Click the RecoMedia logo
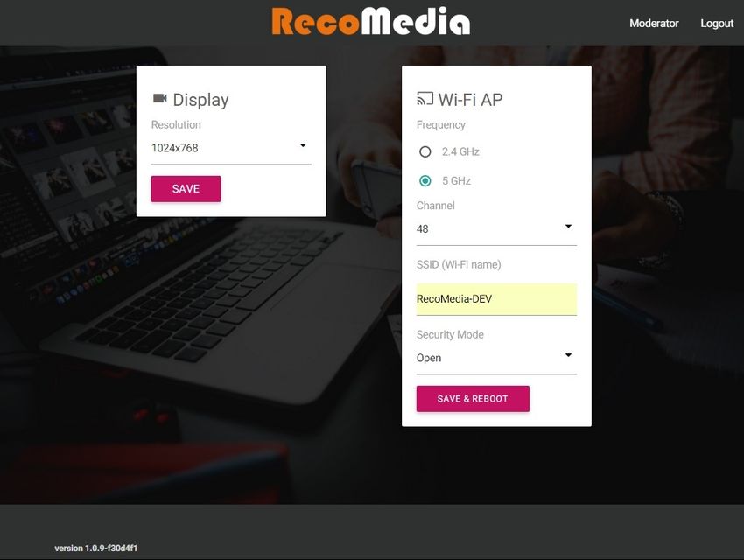This screenshot has width=744, height=560. [x=370, y=21]
